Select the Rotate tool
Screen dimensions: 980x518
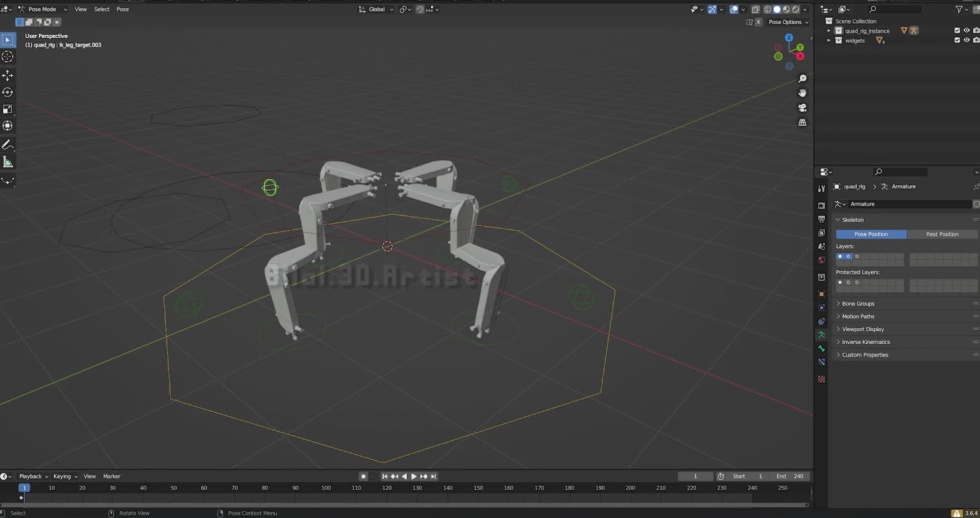(x=8, y=92)
